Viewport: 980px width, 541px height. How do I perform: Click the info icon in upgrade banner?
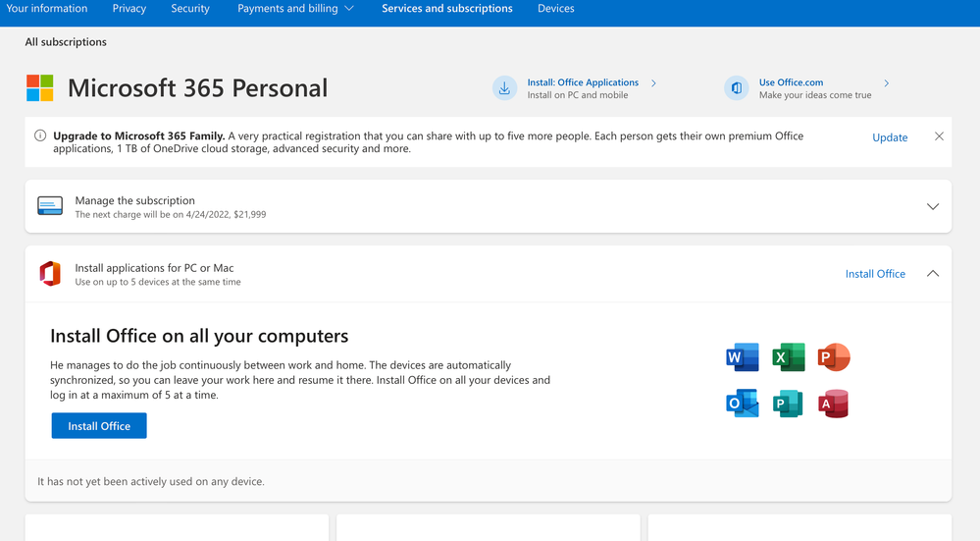[40, 135]
